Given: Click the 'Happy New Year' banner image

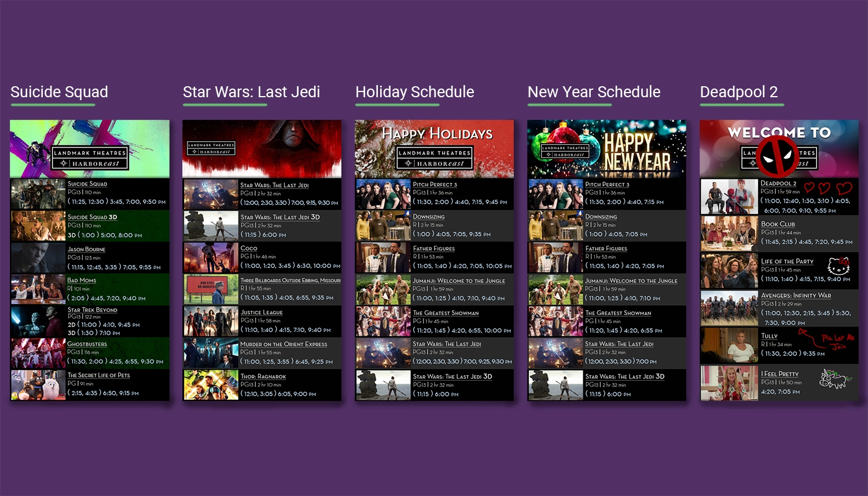Looking at the screenshot, I should point(607,149).
